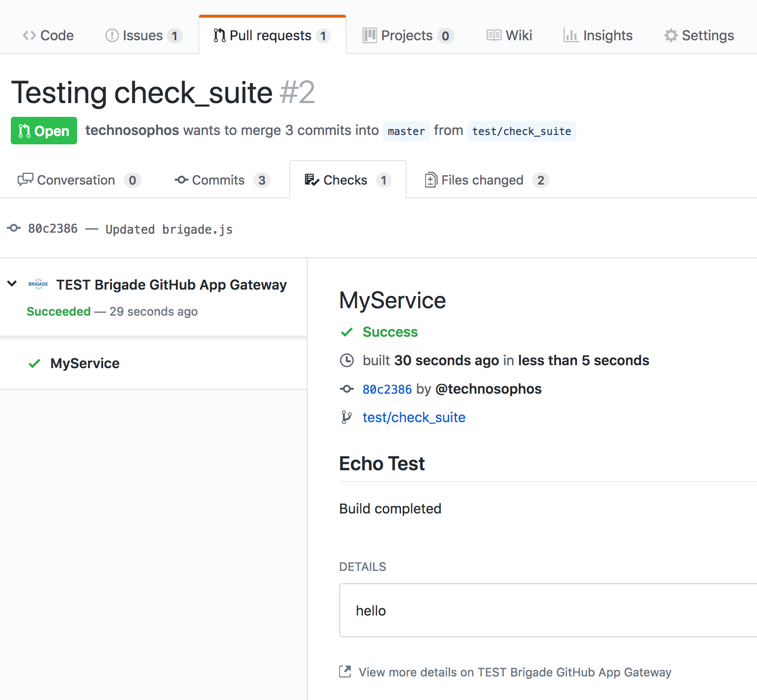Click the technosophos author name in header
Viewport: 757px width, 700px height.
[132, 130]
